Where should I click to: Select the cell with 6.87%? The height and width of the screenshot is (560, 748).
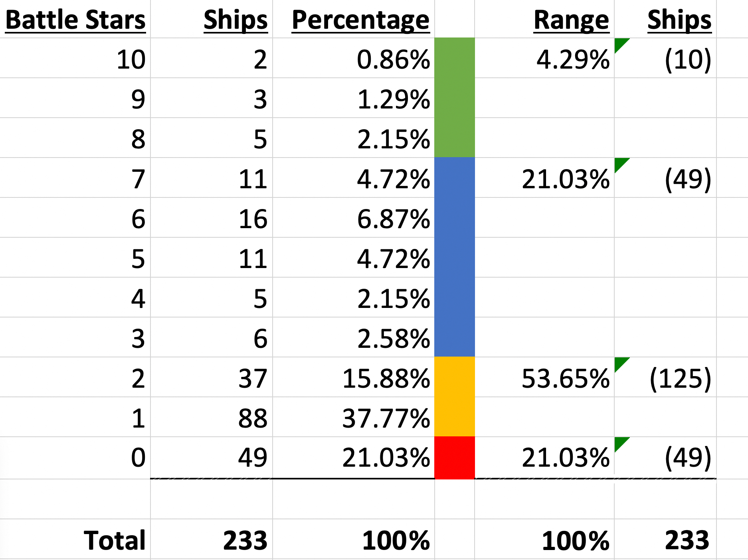pyautogui.click(x=353, y=217)
